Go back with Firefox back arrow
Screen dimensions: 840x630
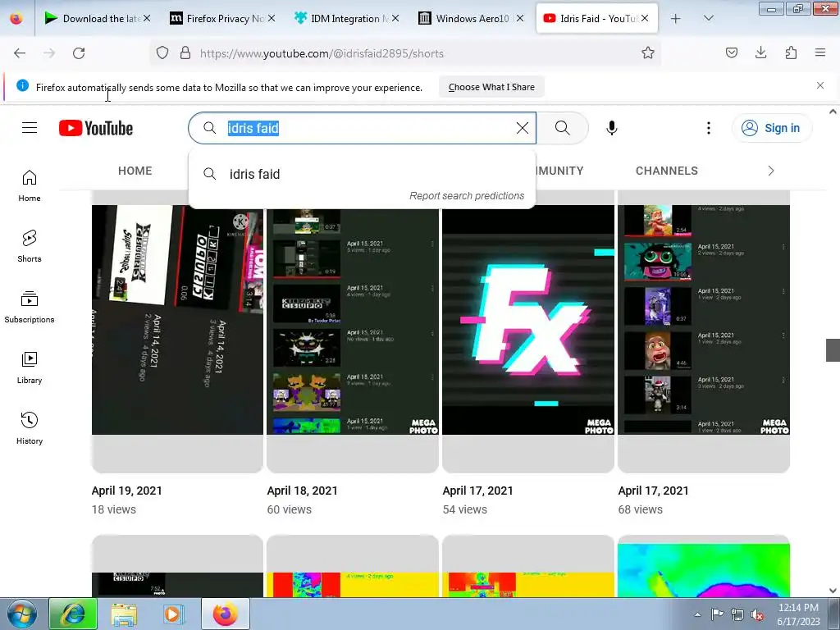pyautogui.click(x=20, y=53)
